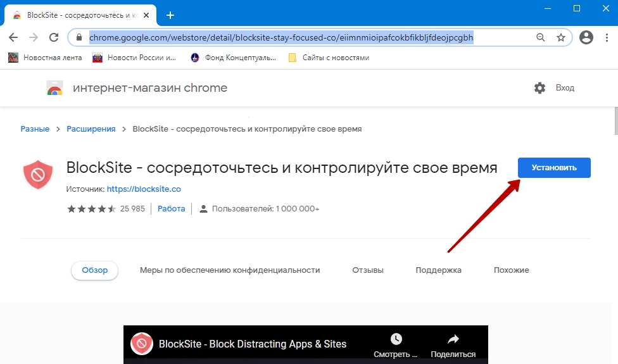Reload the page with the refresh icon

[53, 38]
